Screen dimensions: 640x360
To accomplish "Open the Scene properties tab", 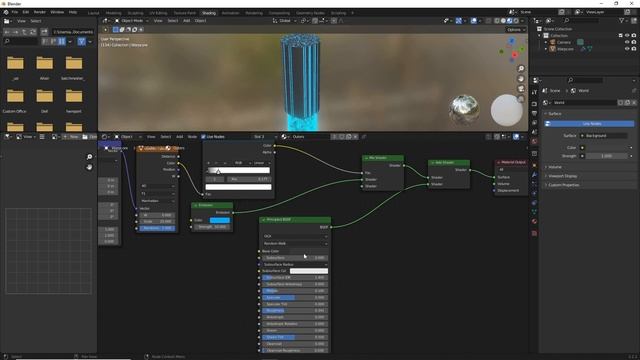I will coord(534,132).
